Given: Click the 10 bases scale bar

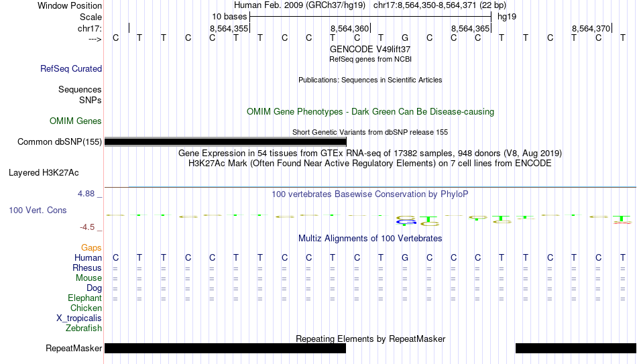Looking at the screenshot, I should (x=371, y=17).
